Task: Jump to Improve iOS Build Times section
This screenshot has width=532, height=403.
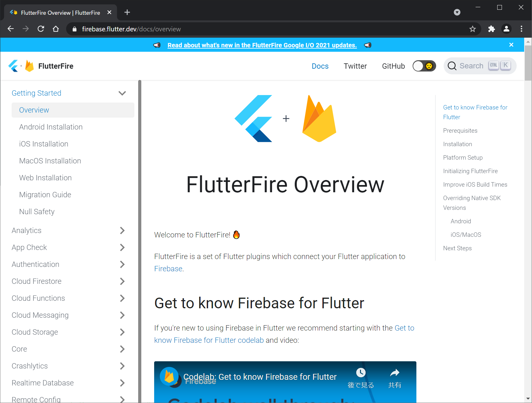Action: (475, 184)
